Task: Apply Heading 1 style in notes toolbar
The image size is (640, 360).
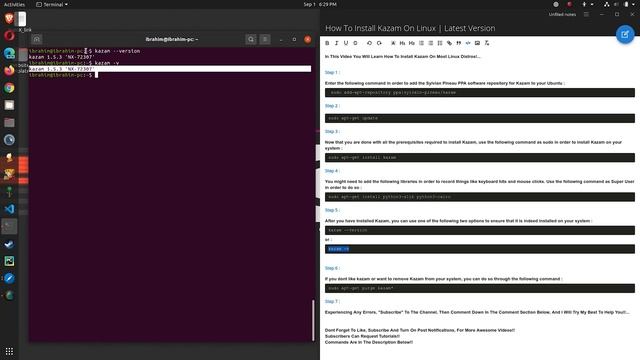Action: 402,43
